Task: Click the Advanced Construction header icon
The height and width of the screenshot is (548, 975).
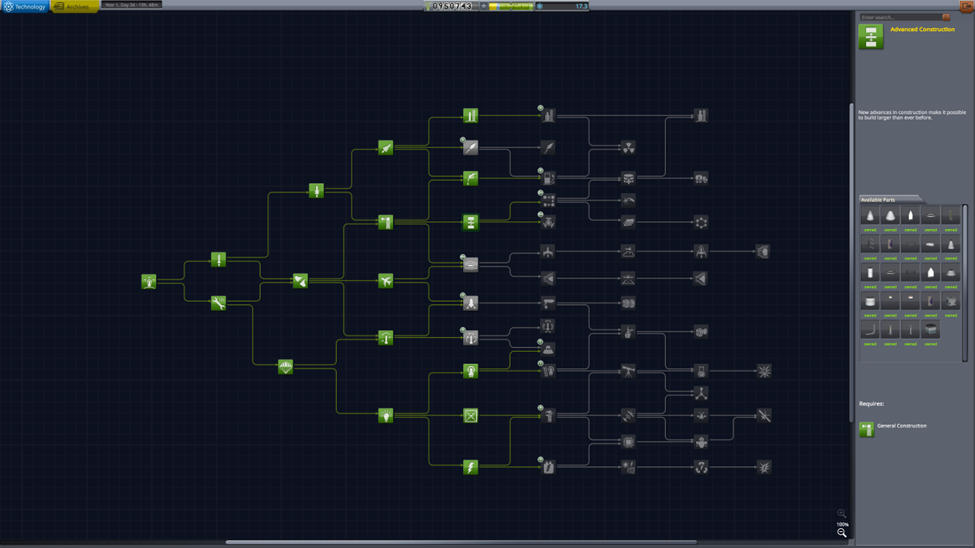Action: (871, 37)
